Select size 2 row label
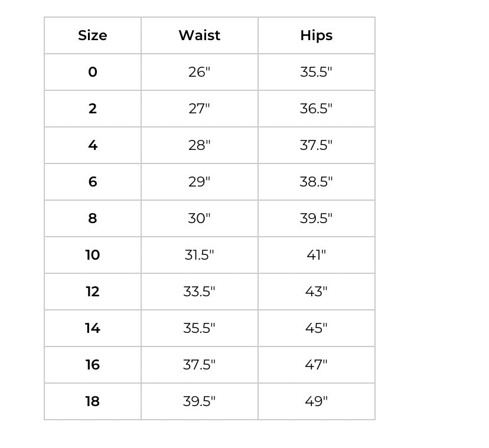Screen dimensions: 489x448 (x=93, y=109)
